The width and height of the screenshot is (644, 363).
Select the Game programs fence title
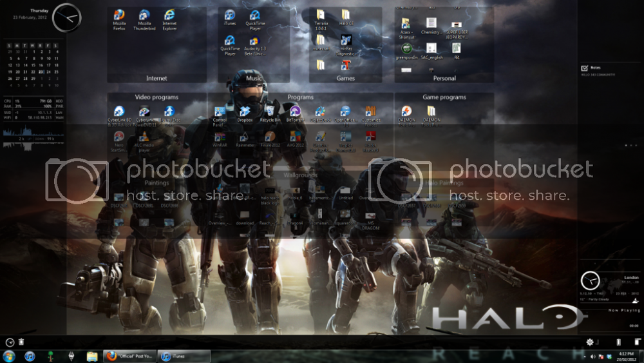tap(444, 97)
